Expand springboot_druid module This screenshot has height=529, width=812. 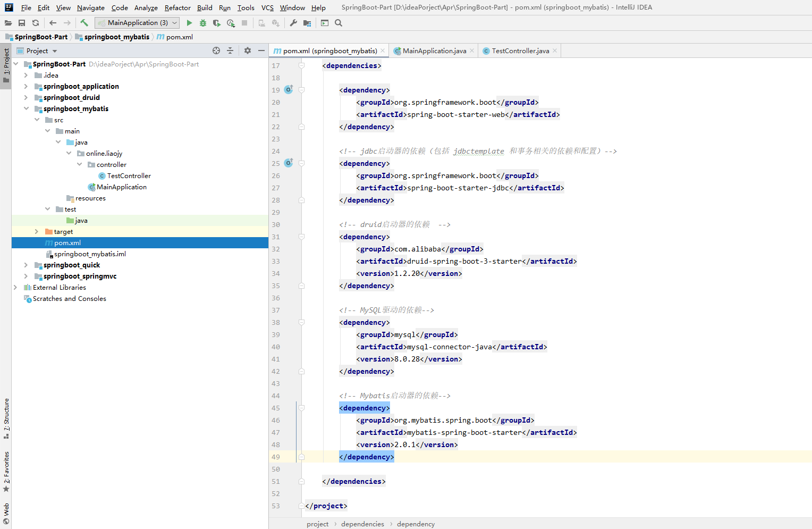[26, 98]
